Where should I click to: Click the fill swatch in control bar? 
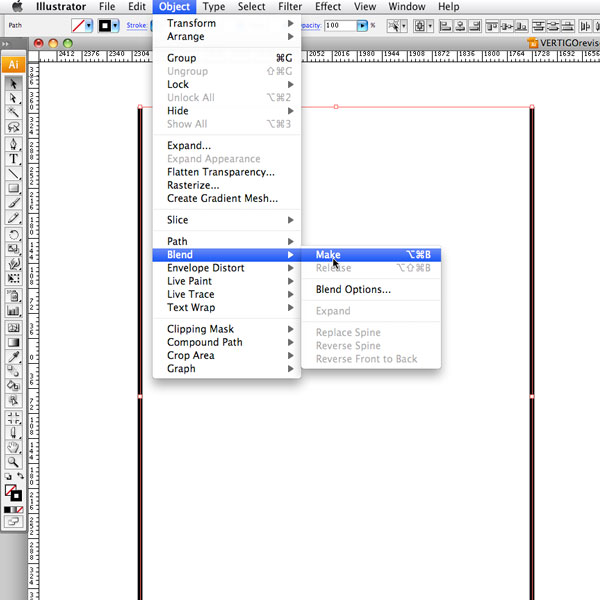coord(78,26)
